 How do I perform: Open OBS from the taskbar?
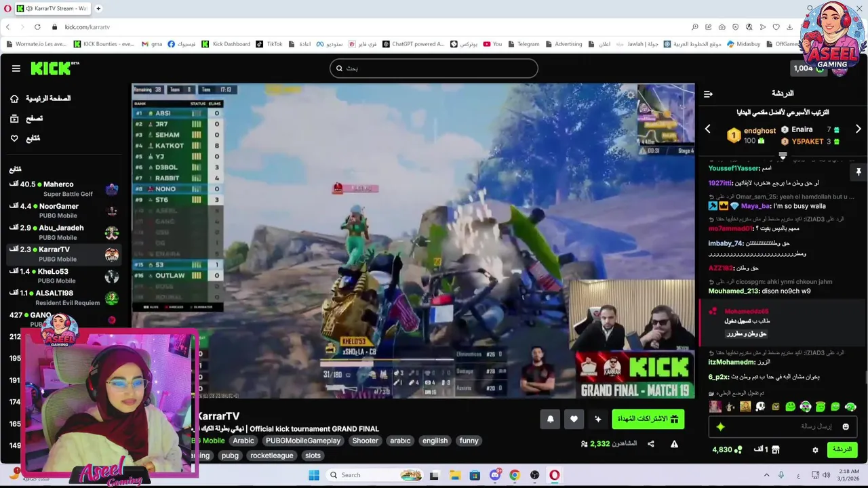click(x=534, y=475)
